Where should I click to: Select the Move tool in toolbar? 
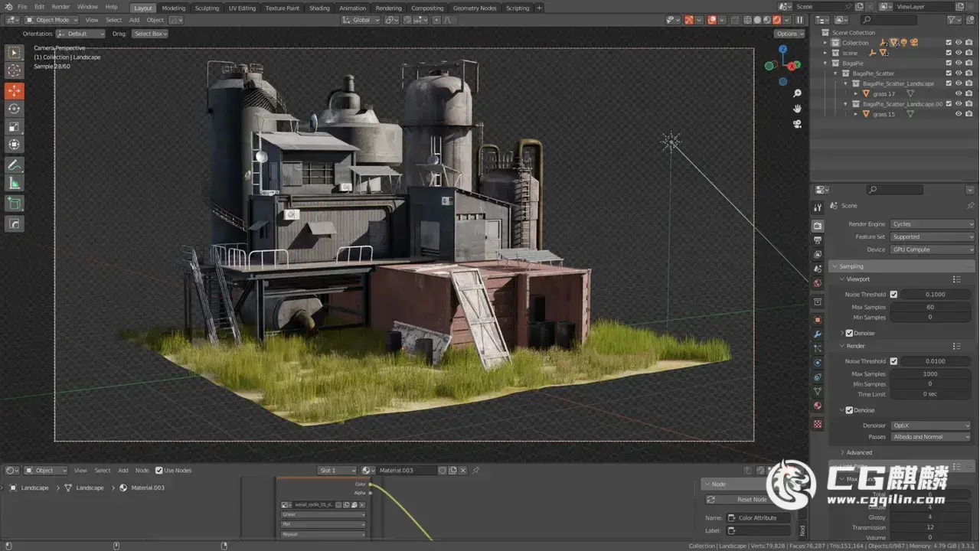tap(15, 90)
